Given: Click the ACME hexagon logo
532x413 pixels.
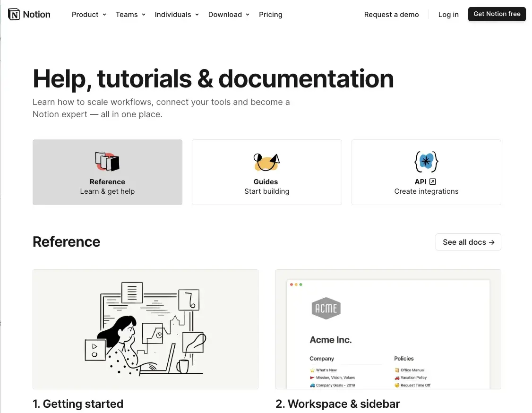Looking at the screenshot, I should (326, 308).
